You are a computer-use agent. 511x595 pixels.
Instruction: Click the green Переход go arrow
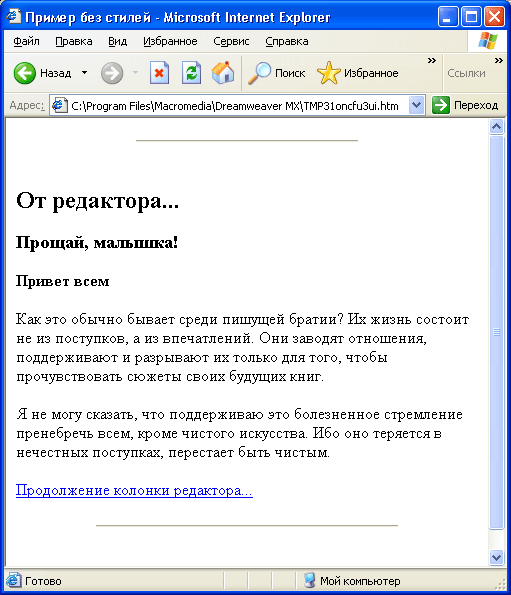(x=440, y=105)
